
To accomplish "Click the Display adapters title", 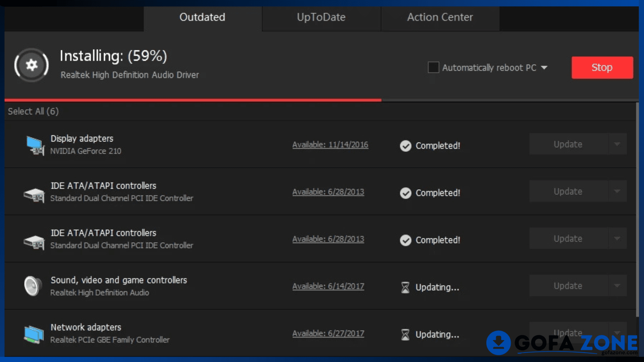I will click(82, 138).
